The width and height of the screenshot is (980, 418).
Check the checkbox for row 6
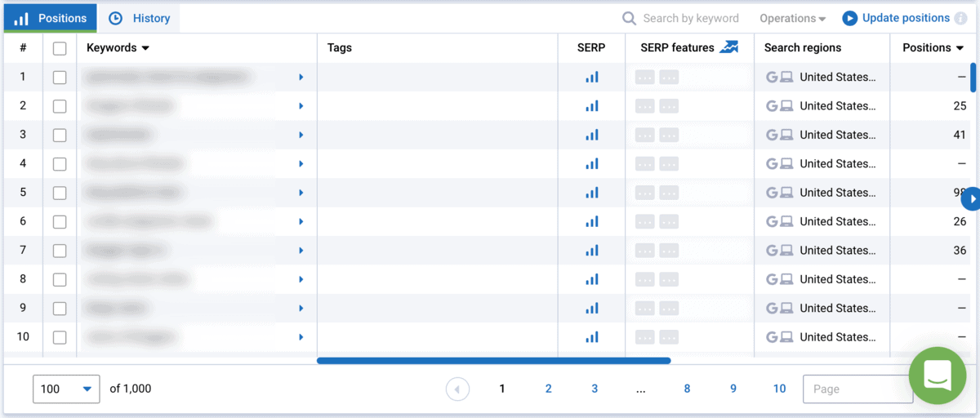(x=60, y=222)
